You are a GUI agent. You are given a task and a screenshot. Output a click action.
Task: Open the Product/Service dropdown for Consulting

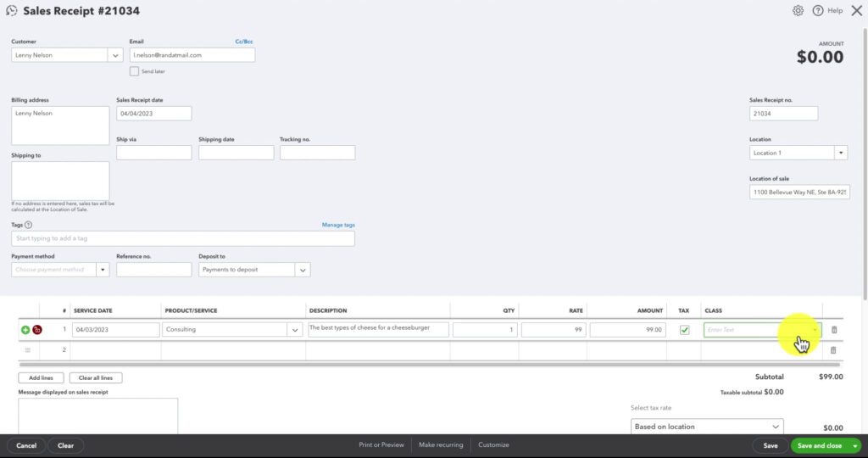click(294, 330)
